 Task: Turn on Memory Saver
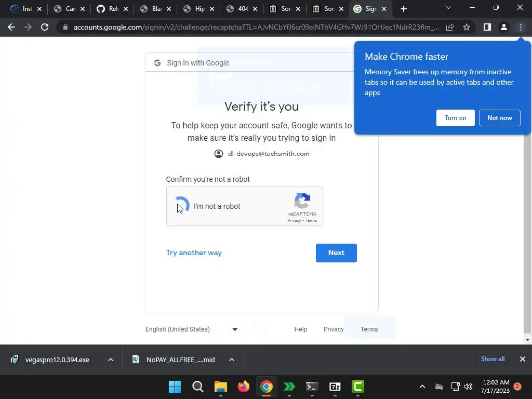click(x=455, y=118)
